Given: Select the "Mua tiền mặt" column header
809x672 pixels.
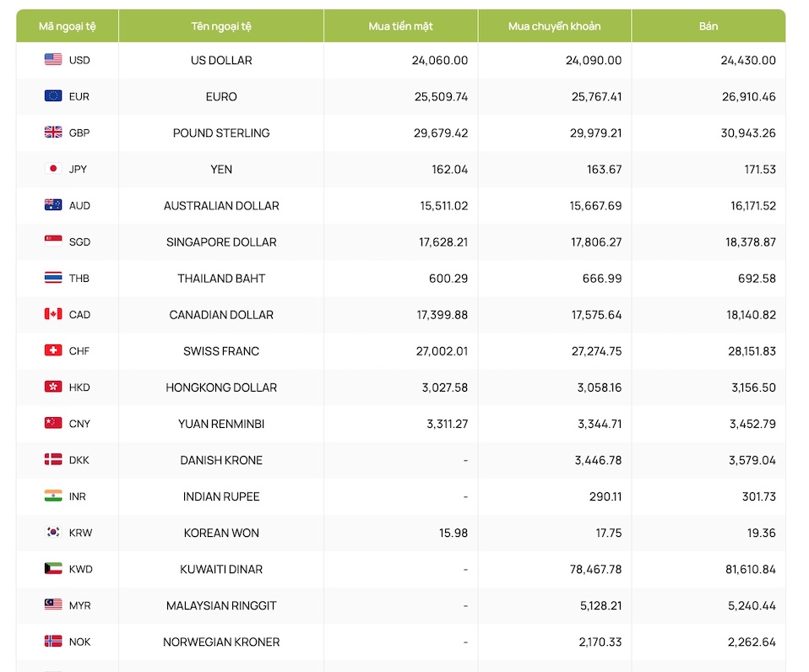Looking at the screenshot, I should 400,26.
